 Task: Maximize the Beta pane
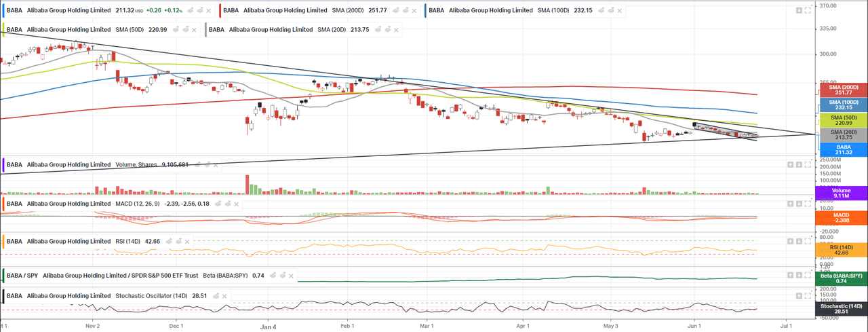(808, 275)
